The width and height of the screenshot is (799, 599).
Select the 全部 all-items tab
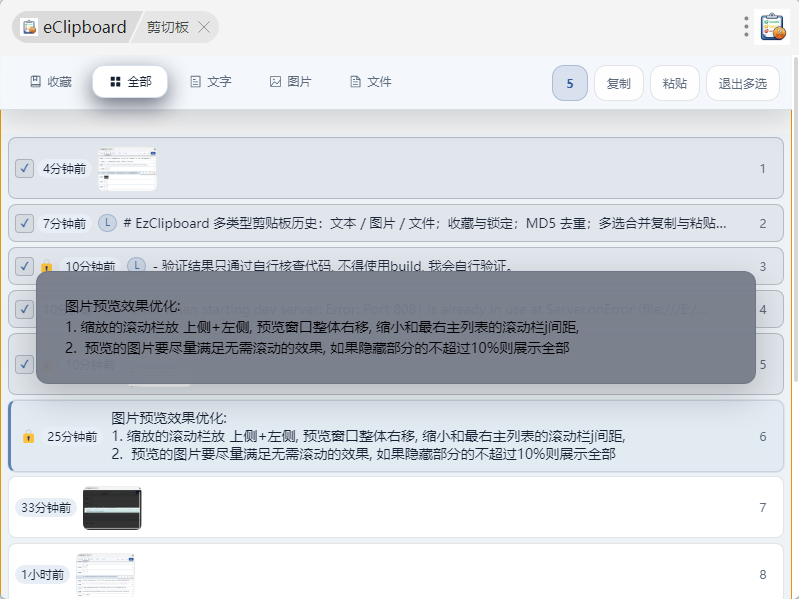coord(130,81)
